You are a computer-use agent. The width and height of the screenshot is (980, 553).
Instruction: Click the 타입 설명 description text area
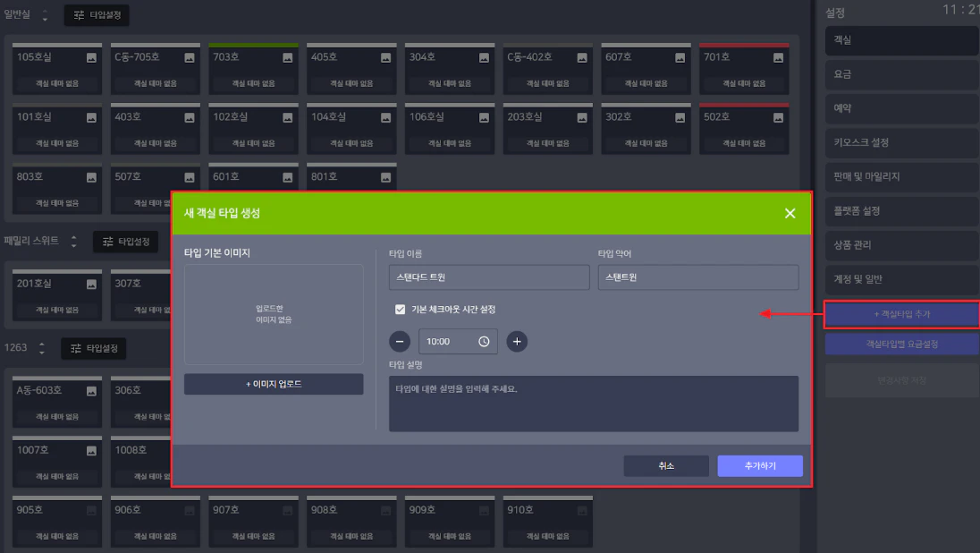[594, 404]
